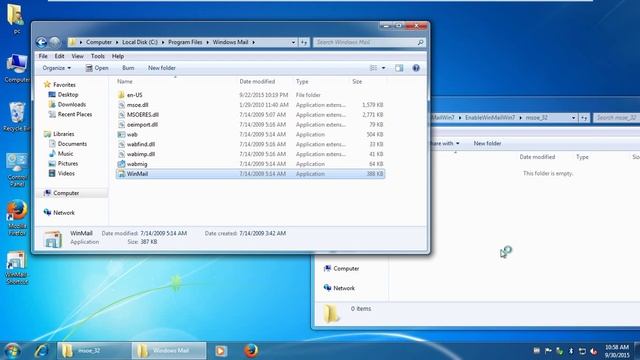Go back with the Explorer back arrow
The height and width of the screenshot is (360, 640).
point(41,42)
